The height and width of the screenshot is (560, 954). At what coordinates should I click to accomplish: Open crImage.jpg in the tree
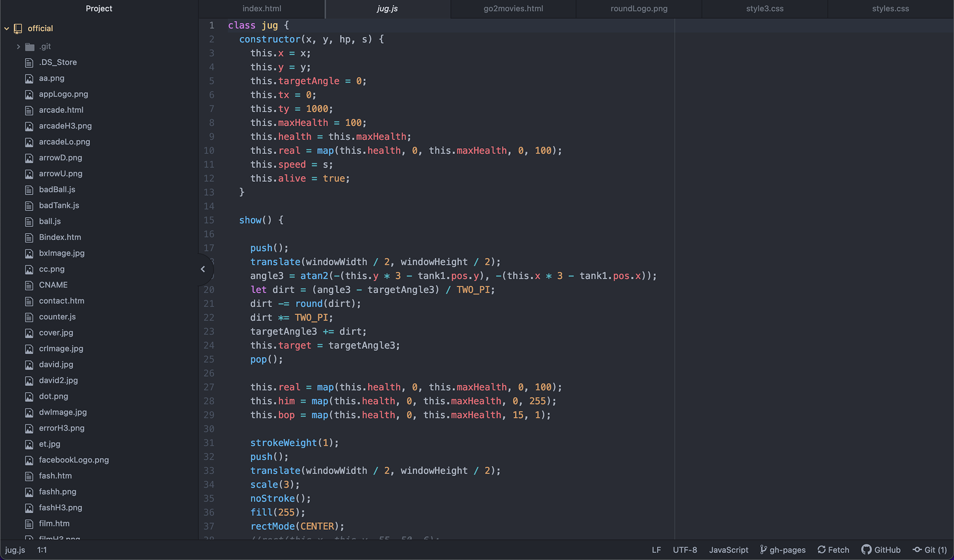pos(61,349)
